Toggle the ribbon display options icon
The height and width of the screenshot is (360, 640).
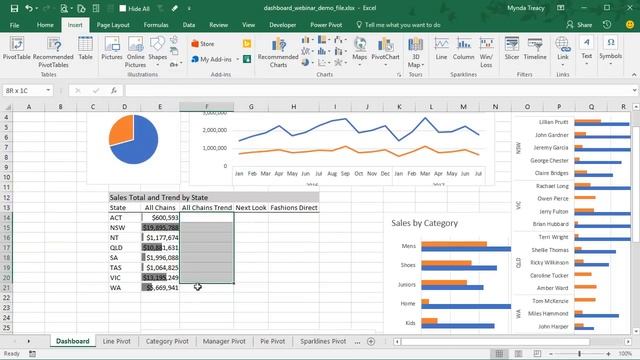point(561,8)
